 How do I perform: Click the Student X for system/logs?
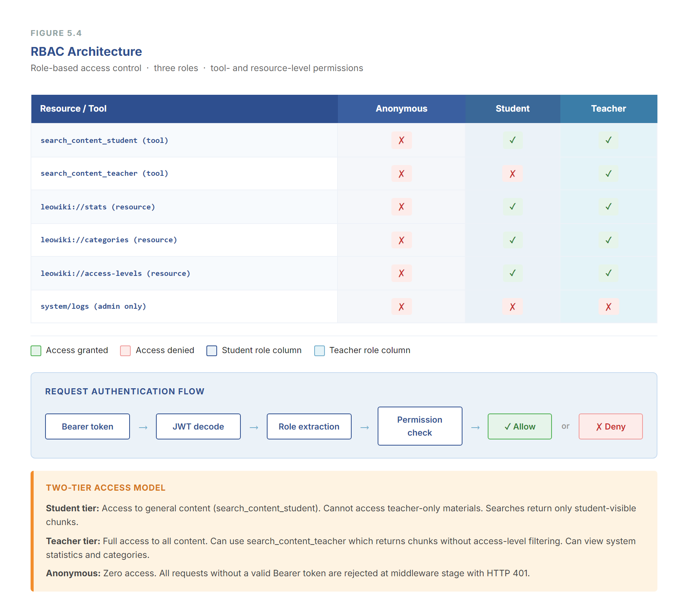[513, 306]
